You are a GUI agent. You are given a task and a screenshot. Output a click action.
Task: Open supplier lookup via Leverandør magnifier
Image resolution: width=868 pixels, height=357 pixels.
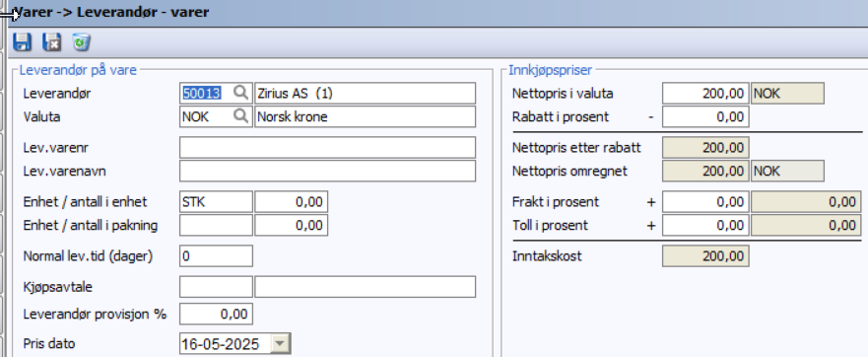coord(240,93)
